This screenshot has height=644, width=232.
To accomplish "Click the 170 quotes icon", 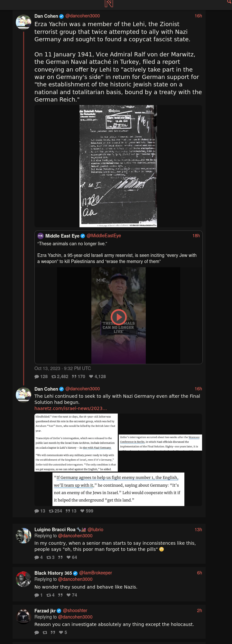I will (74, 376).
